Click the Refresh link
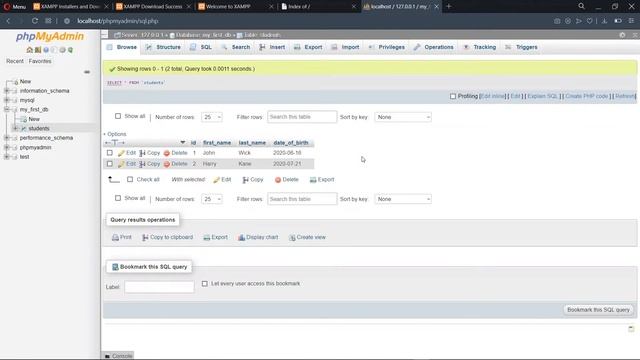 pyautogui.click(x=625, y=96)
